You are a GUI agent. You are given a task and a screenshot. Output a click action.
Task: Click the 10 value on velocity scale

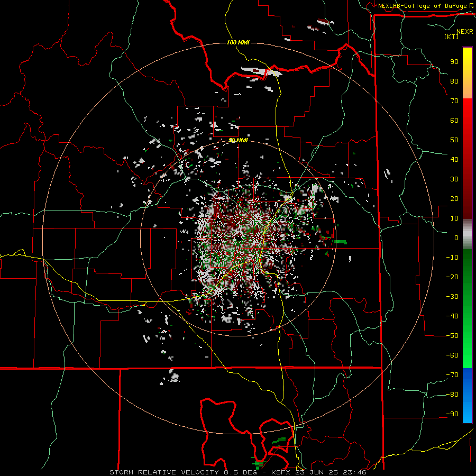pyautogui.click(x=454, y=218)
